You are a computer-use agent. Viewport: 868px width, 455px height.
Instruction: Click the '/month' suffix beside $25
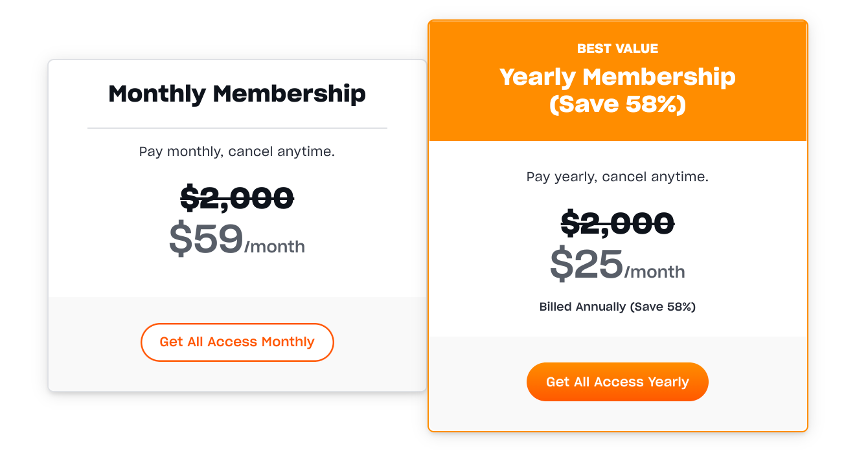click(x=655, y=272)
